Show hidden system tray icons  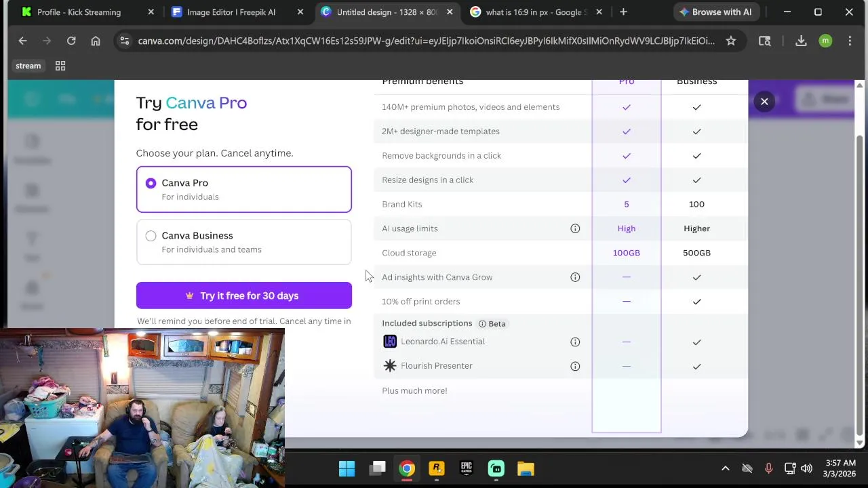click(725, 468)
